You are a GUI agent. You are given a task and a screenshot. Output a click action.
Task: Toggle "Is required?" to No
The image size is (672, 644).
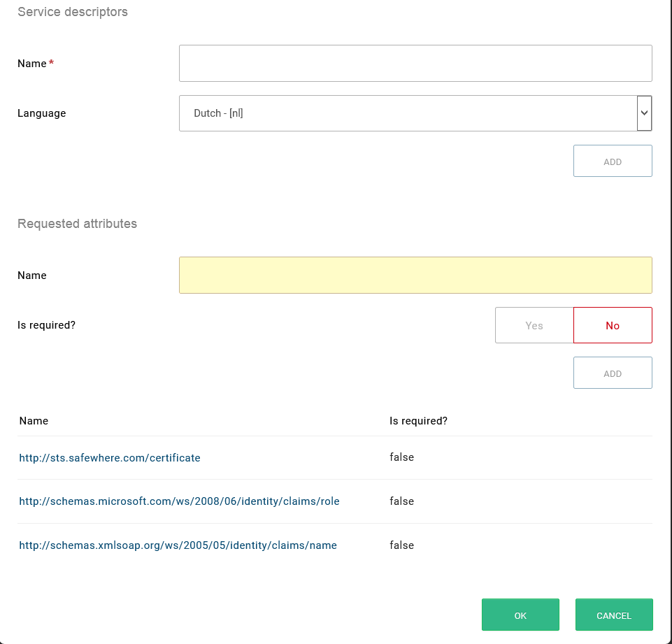click(613, 325)
